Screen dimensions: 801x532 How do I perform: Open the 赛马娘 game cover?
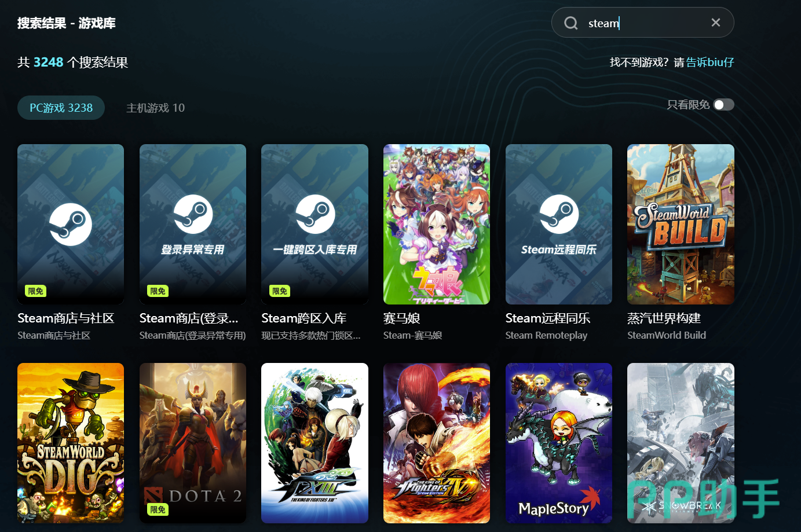point(437,224)
